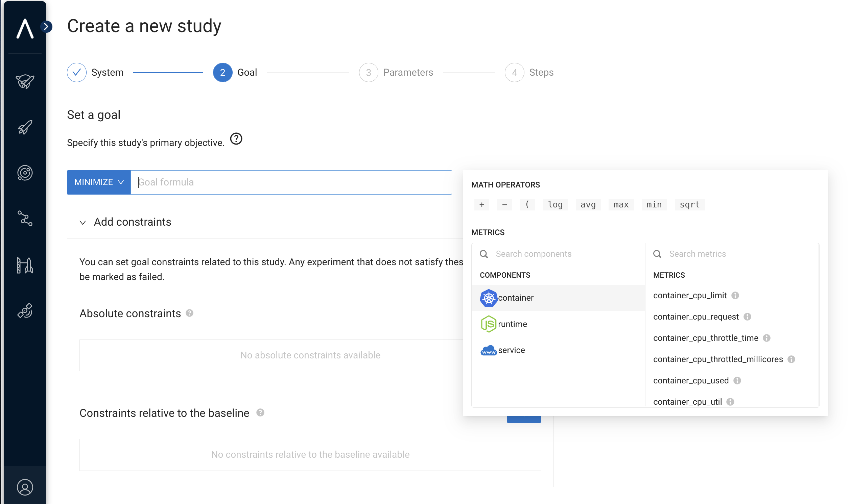Open the MINIMIZE dropdown
850x504 pixels.
point(99,182)
